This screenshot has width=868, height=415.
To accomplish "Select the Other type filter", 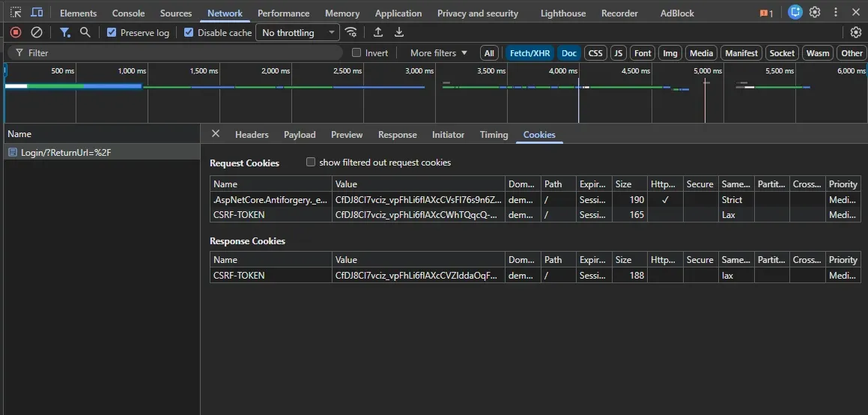I will pos(852,53).
